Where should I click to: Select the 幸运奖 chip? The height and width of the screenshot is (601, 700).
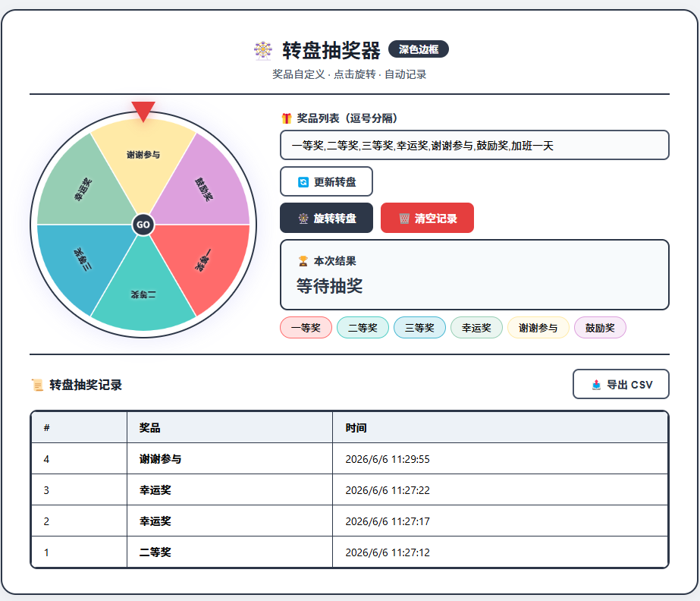click(x=476, y=328)
